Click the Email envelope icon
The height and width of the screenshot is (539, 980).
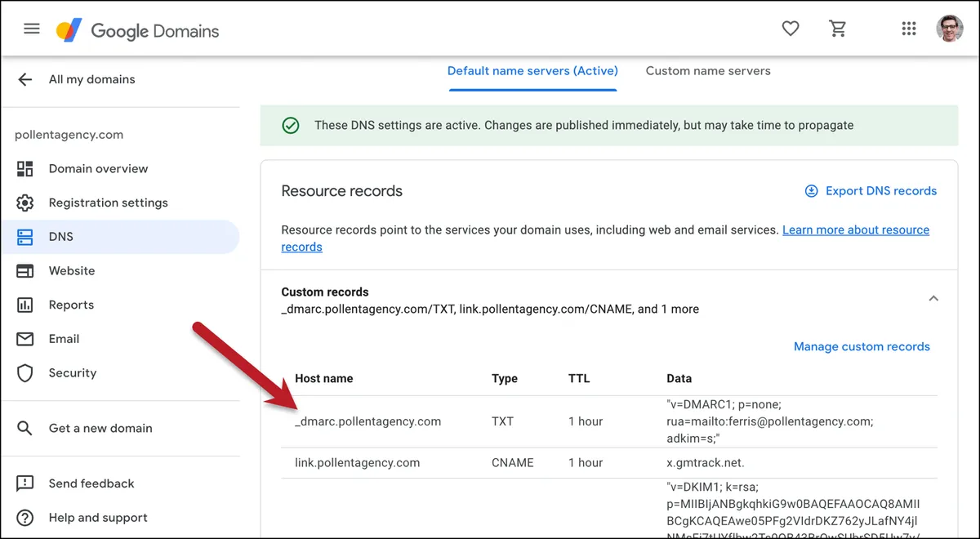coord(25,339)
